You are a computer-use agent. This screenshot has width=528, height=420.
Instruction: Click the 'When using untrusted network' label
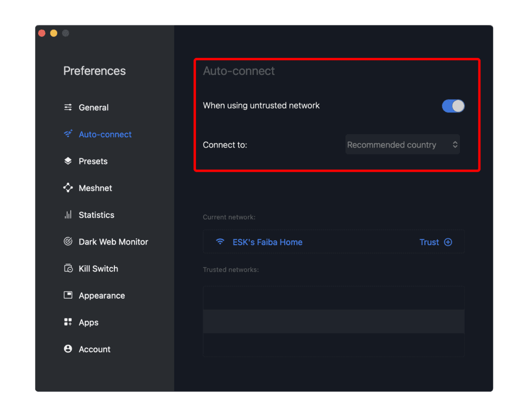click(261, 105)
